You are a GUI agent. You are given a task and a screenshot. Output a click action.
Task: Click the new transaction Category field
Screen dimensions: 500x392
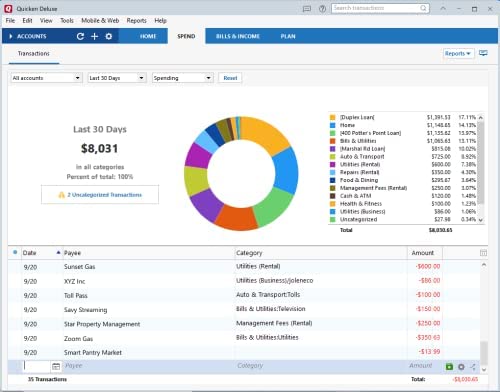(321, 366)
